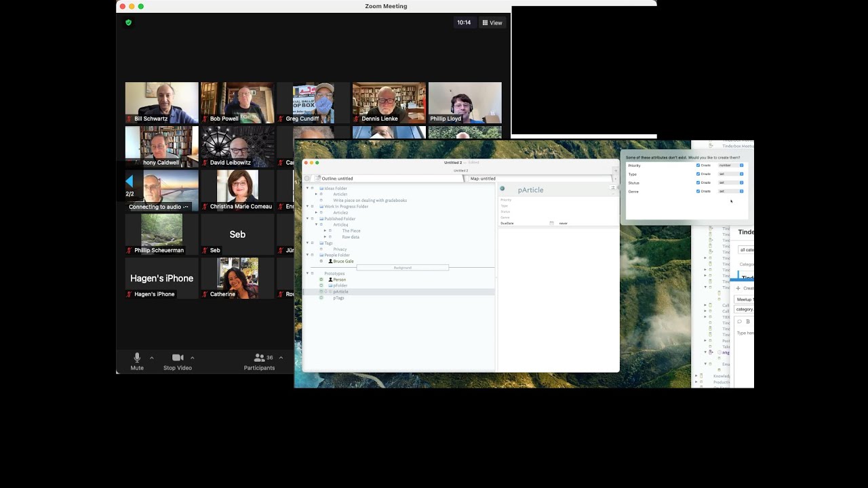Open the View menu in Zoom
Screen dimensions: 868x488
click(492, 23)
